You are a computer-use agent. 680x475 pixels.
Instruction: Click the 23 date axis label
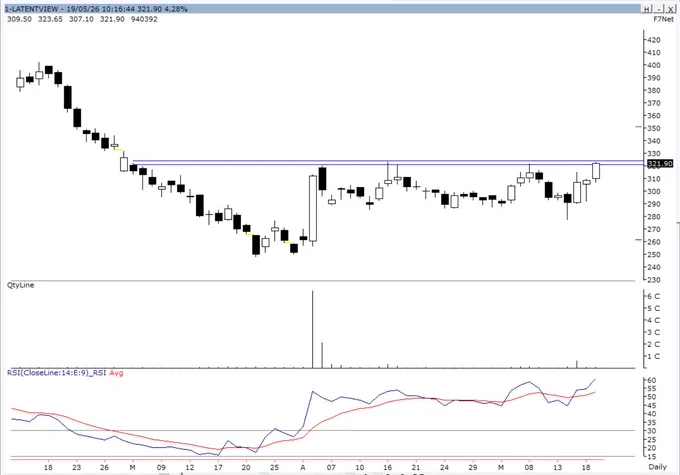(76, 467)
